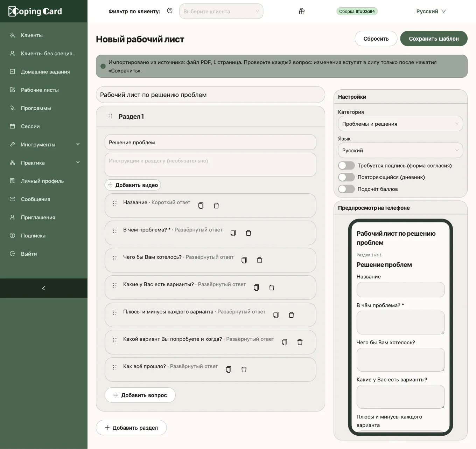The width and height of the screenshot is (476, 449).
Task: Delete the Название question
Action: coord(216,206)
